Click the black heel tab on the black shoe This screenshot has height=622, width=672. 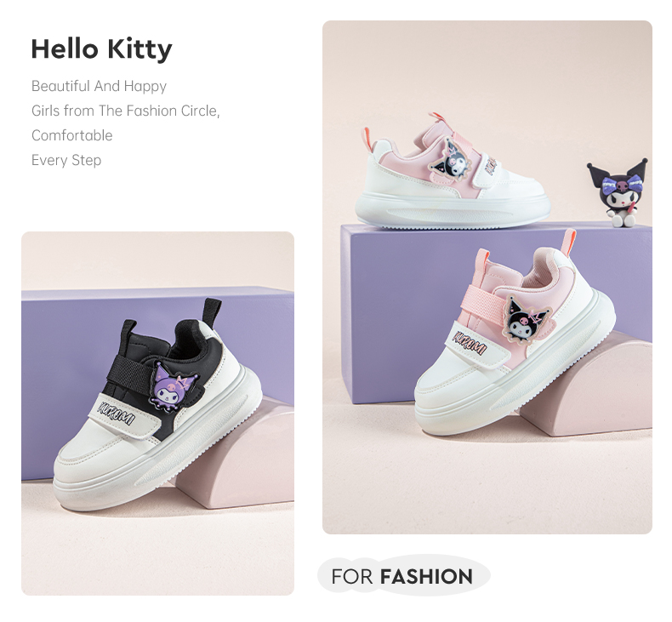211,307
